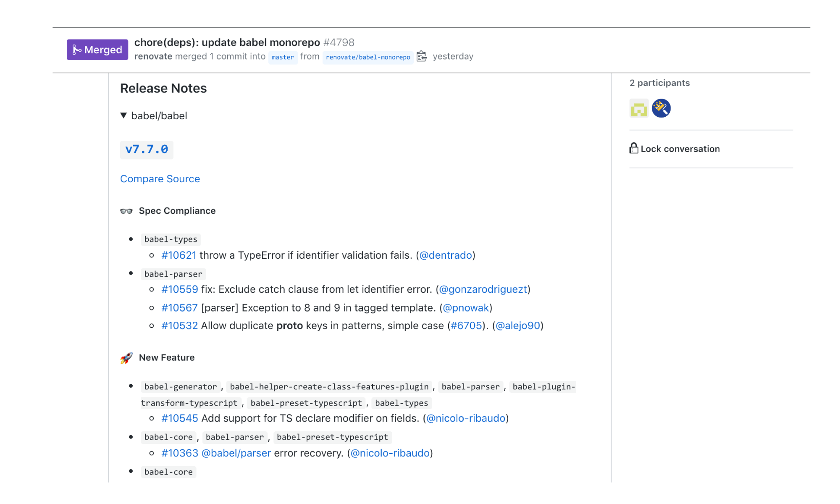
Task: Click the lock icon for Lock conversation
Action: (x=634, y=148)
